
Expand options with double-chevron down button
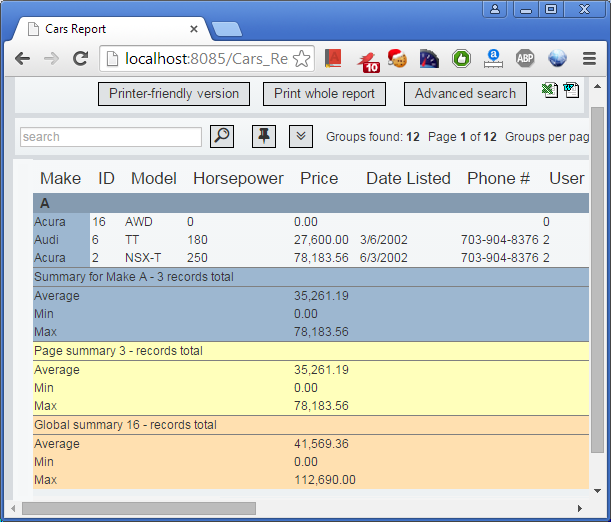pyautogui.click(x=301, y=136)
